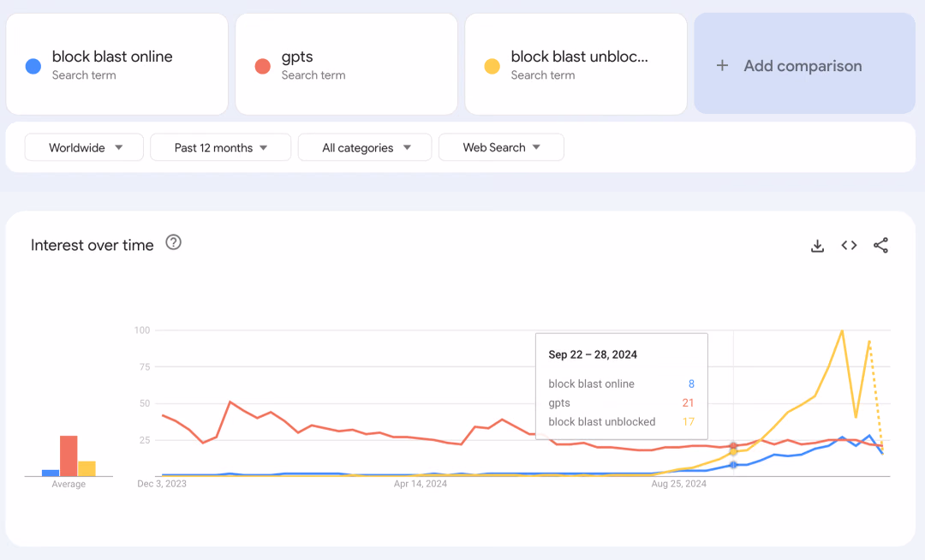The width and height of the screenshot is (925, 560).
Task: Open the Worldwide region dropdown
Action: coord(84,147)
